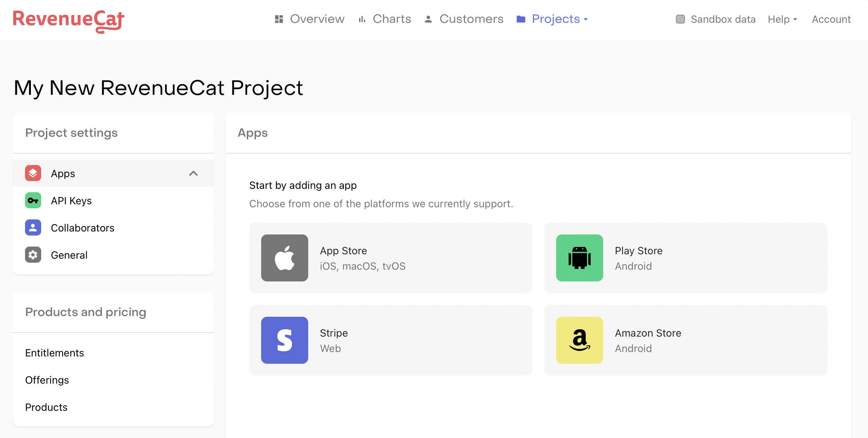Go to the Overview tab
This screenshot has width=868, height=438.
coord(310,19)
